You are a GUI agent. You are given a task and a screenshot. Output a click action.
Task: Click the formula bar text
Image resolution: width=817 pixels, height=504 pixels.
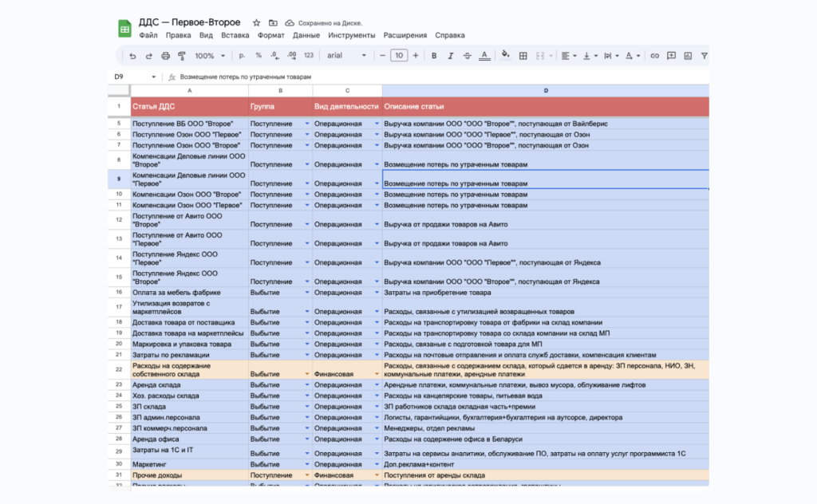pyautogui.click(x=246, y=77)
